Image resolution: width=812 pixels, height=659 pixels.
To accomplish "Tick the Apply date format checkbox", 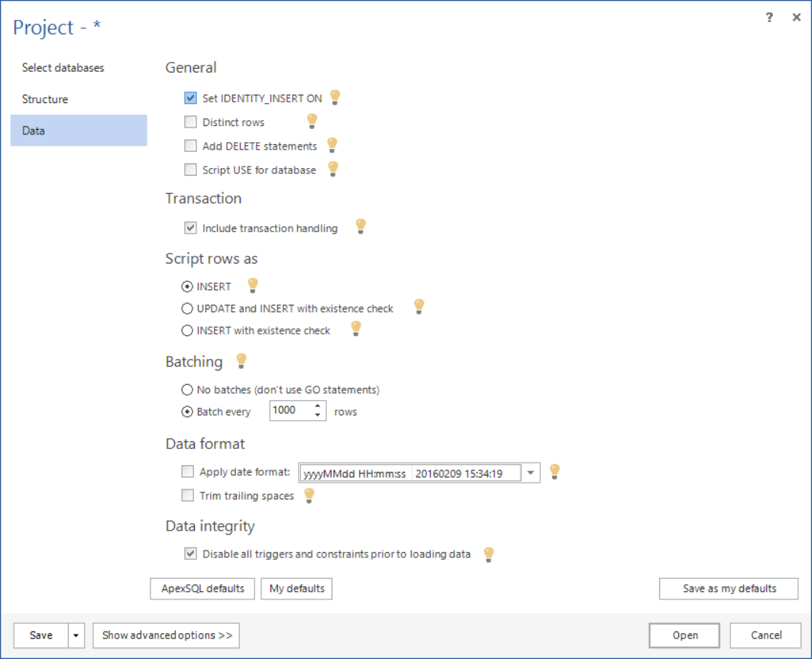I will [188, 472].
